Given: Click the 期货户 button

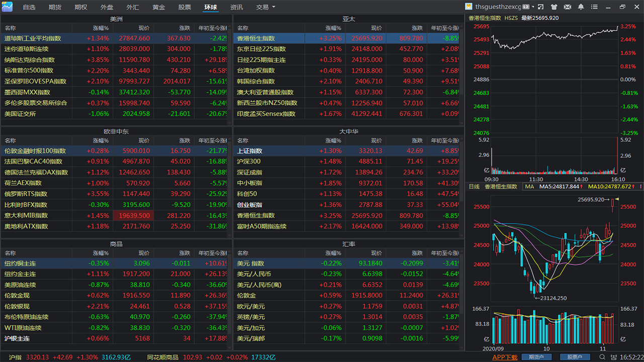Looking at the screenshot, I should [x=536, y=357].
